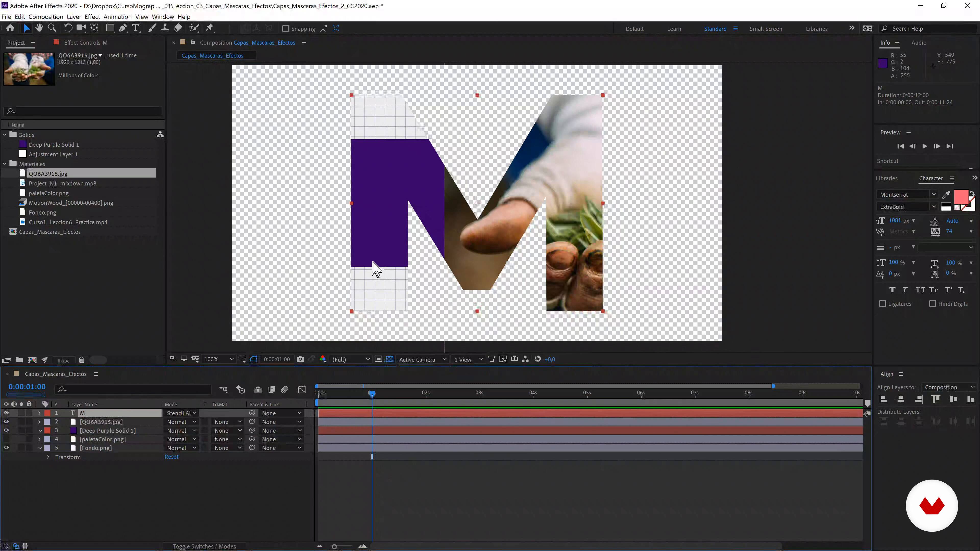Switch to the Audio tab

pos(919,43)
